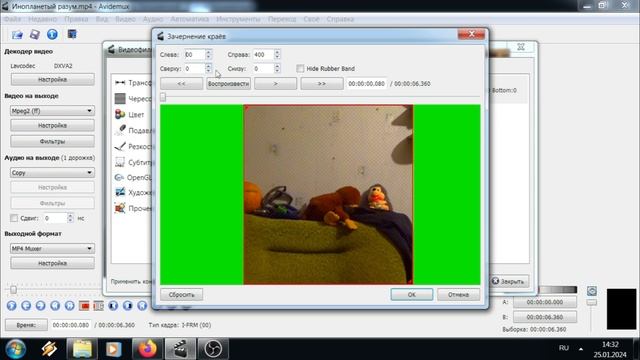Click the Play icon under the timeline
Image resolution: width=640 pixels, height=360 pixels.
click(11, 305)
